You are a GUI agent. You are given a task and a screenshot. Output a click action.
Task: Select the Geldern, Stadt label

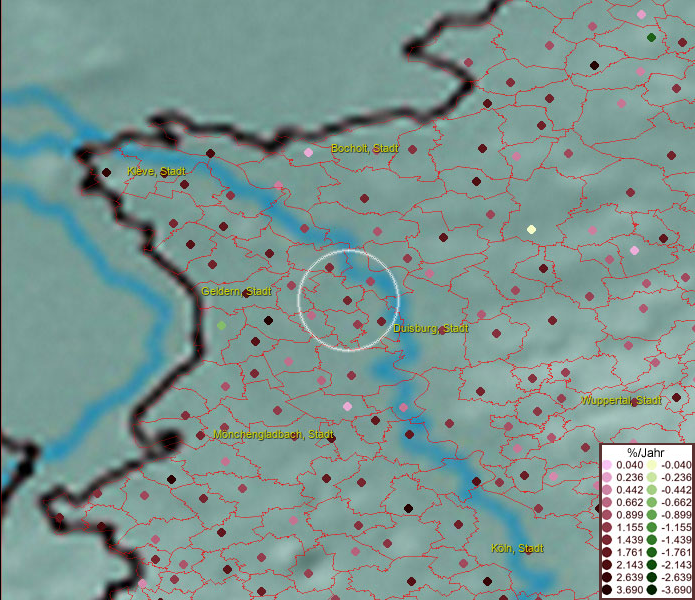[x=236, y=292]
